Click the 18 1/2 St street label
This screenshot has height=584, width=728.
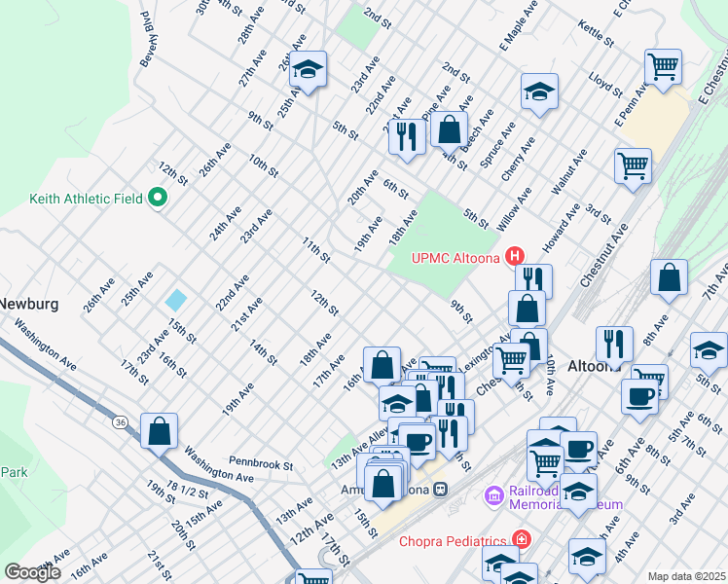[187, 490]
